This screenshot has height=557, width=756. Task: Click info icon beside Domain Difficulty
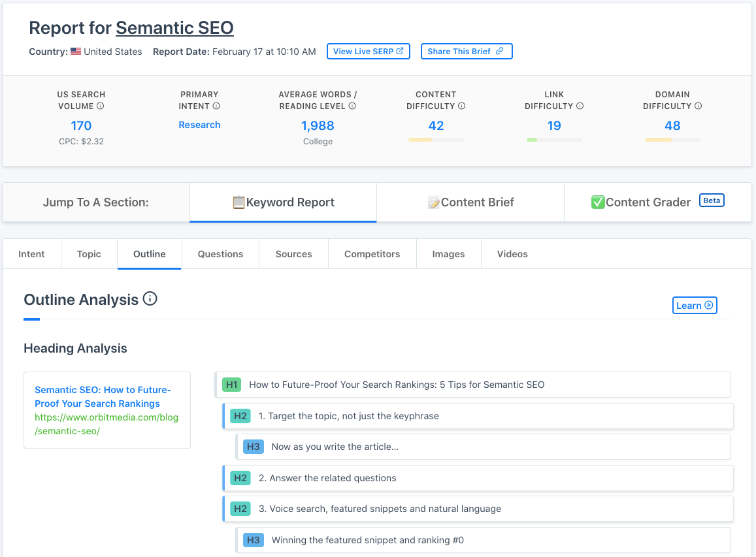698,106
